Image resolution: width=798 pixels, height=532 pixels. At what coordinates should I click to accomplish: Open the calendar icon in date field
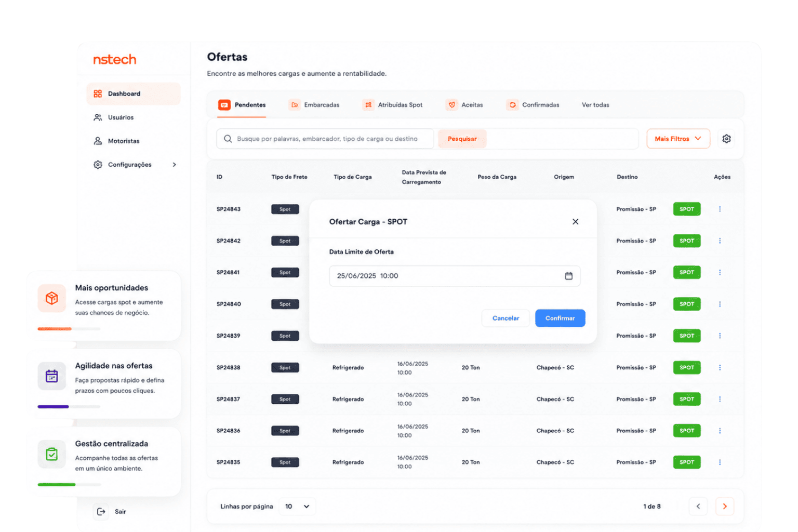568,276
